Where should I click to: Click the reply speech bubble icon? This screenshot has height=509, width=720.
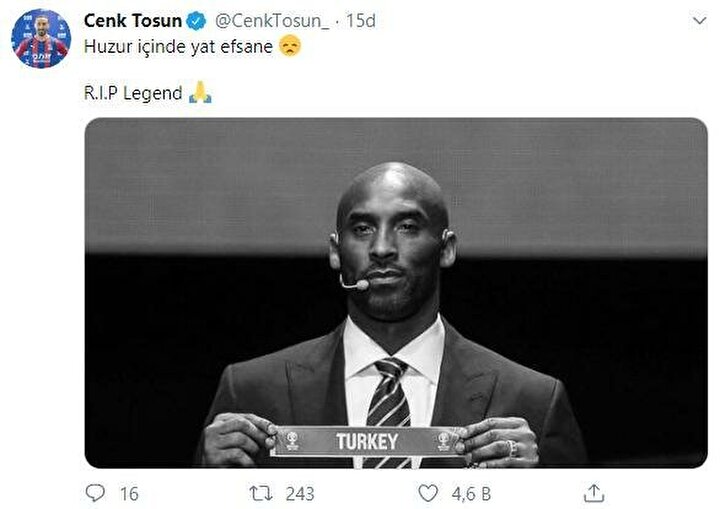(x=96, y=493)
